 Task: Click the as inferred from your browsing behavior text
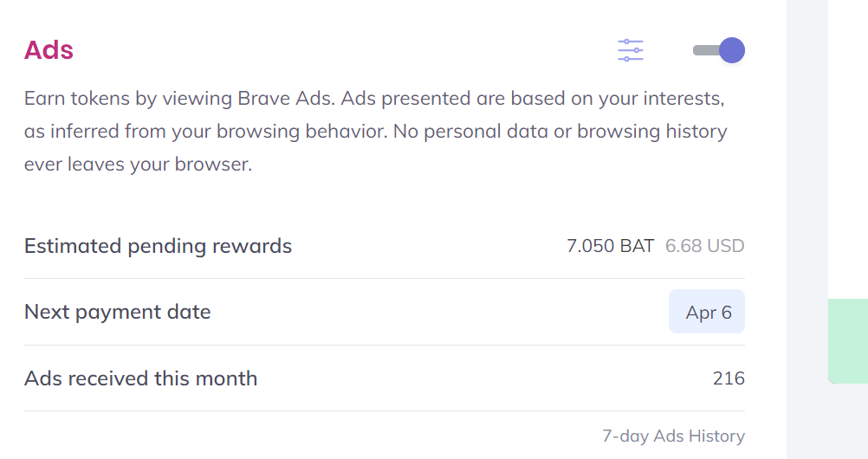[205, 132]
